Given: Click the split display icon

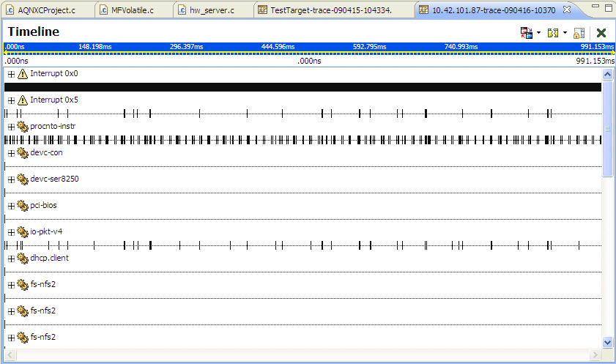Looking at the screenshot, I should [553, 33].
